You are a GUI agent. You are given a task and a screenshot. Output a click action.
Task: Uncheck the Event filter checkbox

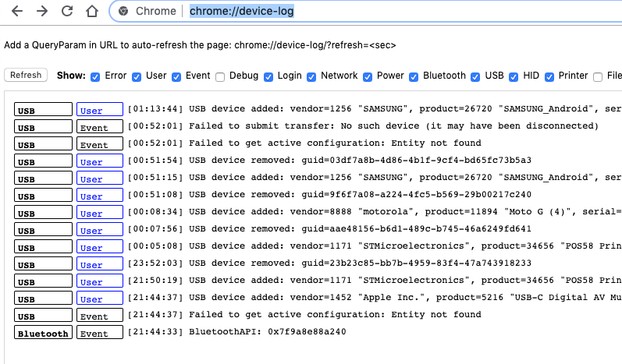(x=176, y=77)
